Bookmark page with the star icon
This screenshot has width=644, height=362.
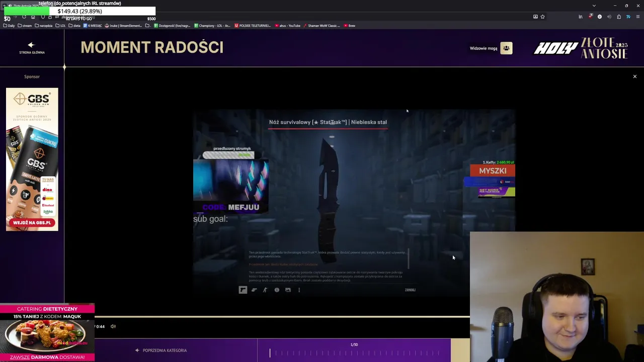542,17
